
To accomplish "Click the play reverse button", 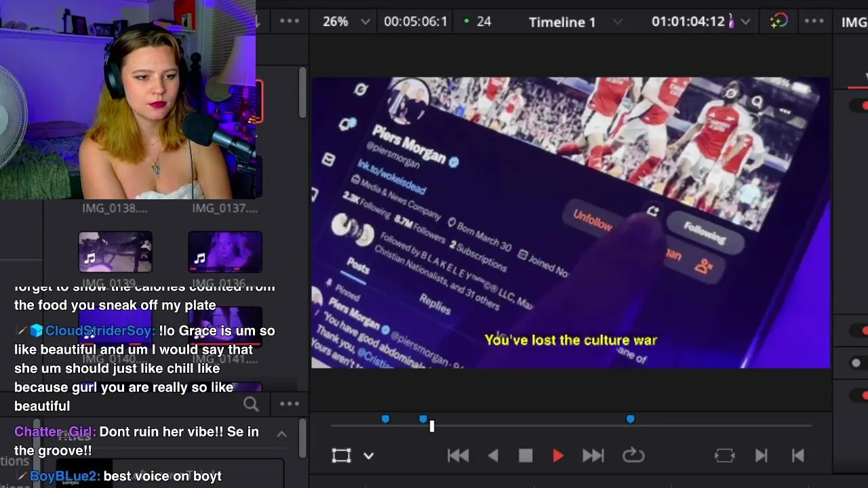I will [494, 455].
